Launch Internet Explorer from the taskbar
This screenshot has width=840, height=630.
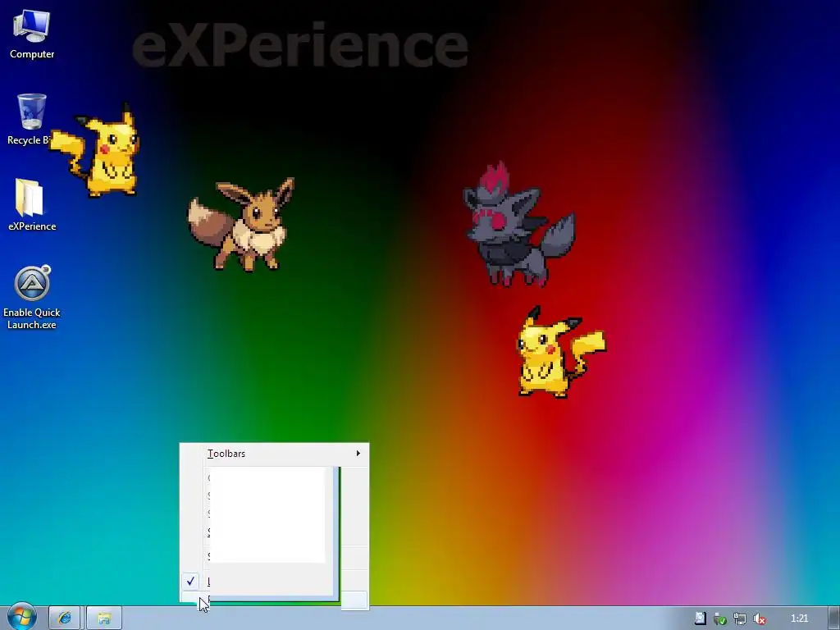point(64,619)
